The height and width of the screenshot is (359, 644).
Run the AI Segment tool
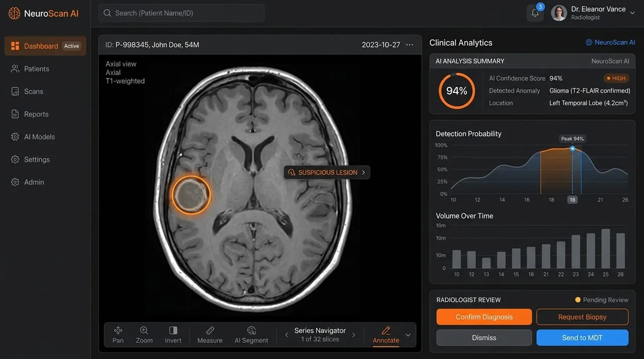pyautogui.click(x=252, y=335)
